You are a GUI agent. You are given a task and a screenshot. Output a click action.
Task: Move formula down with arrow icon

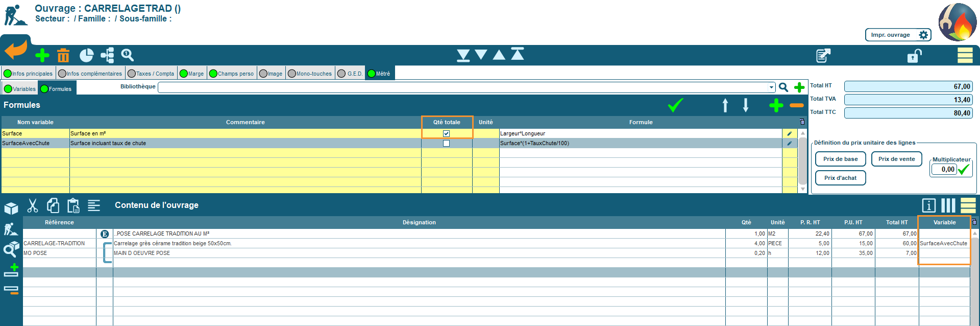coord(746,105)
